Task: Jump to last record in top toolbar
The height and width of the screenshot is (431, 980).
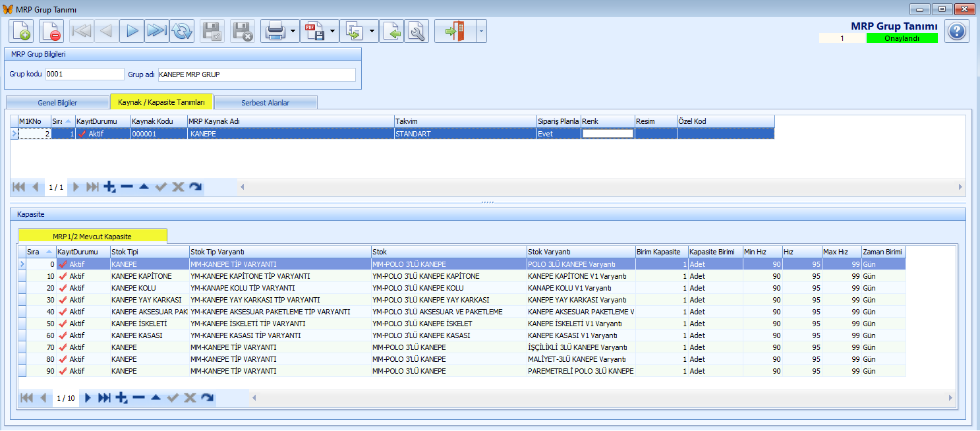Action: pyautogui.click(x=157, y=31)
